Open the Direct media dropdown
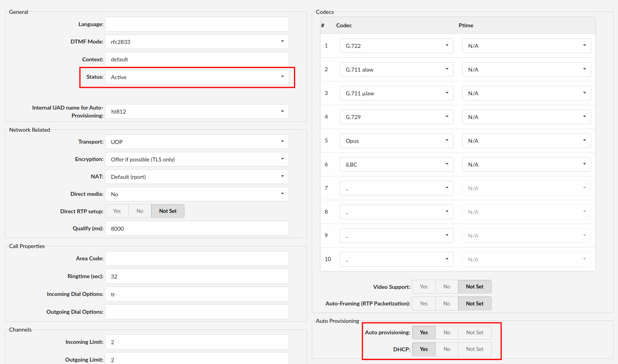Image resolution: width=618 pixels, height=364 pixels. (x=197, y=194)
